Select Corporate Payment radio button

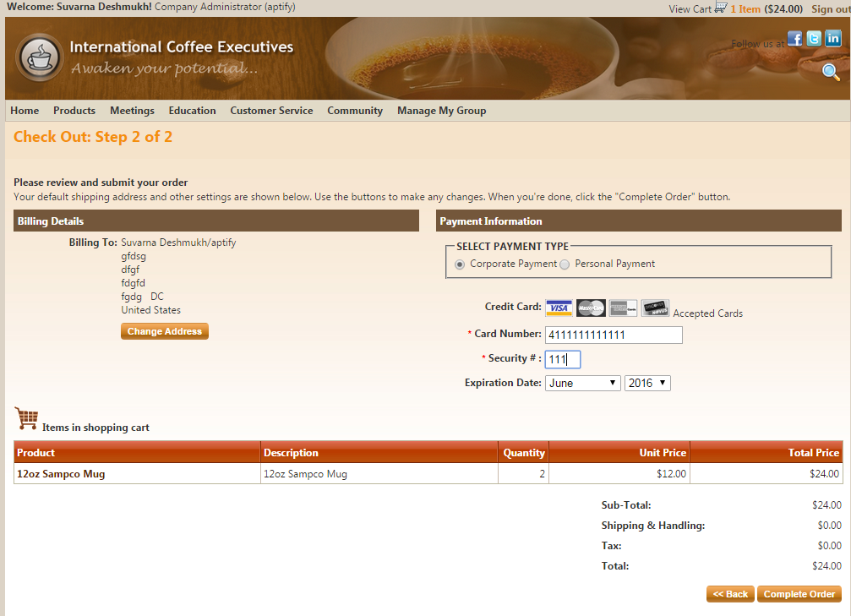click(x=460, y=264)
